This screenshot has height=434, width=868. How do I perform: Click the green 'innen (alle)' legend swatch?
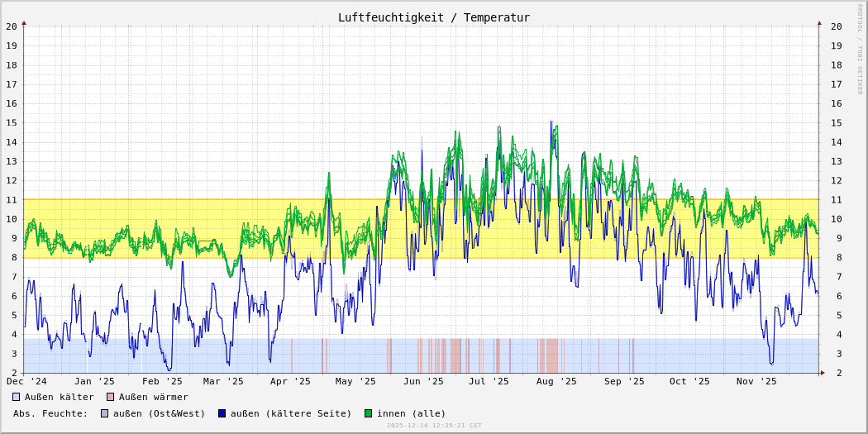tap(369, 413)
